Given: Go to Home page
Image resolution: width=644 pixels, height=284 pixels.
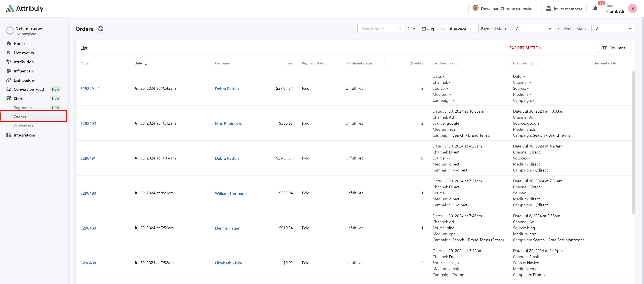Looking at the screenshot, I should click(19, 43).
